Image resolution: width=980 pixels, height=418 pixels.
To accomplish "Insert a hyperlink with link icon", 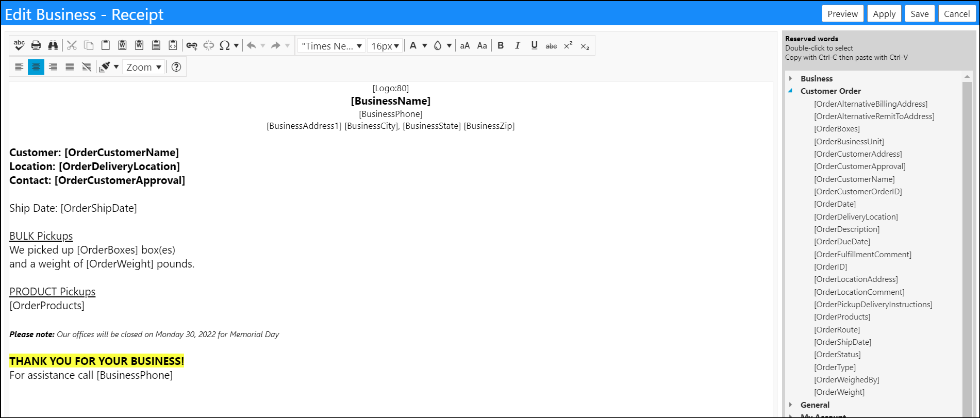I will (x=192, y=45).
